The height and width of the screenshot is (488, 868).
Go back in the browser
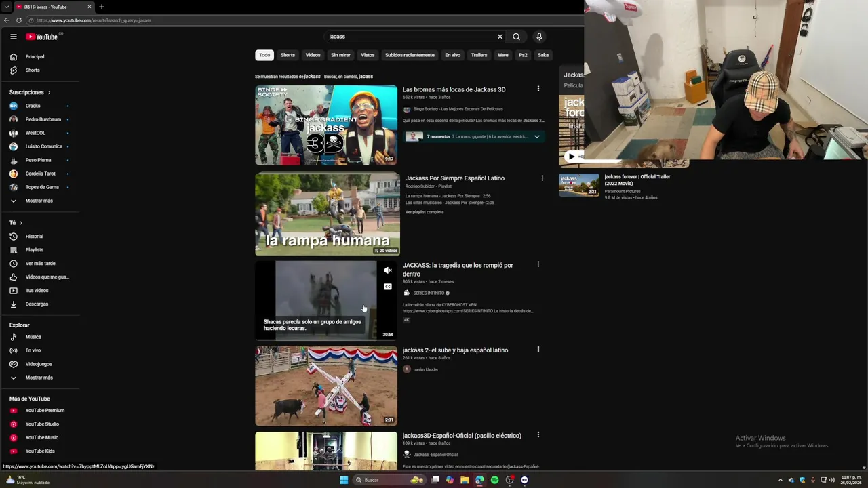pos(7,20)
